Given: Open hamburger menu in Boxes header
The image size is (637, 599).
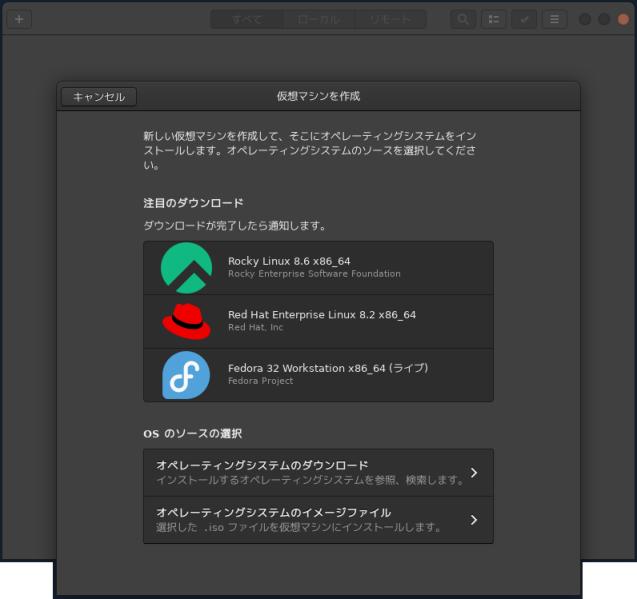Looking at the screenshot, I should point(555,19).
